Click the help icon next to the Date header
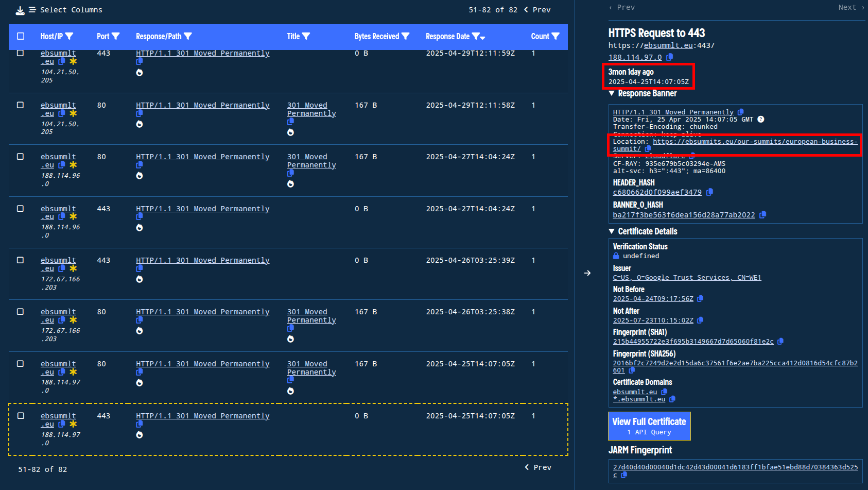Image resolution: width=868 pixels, height=490 pixels. pos(761,119)
